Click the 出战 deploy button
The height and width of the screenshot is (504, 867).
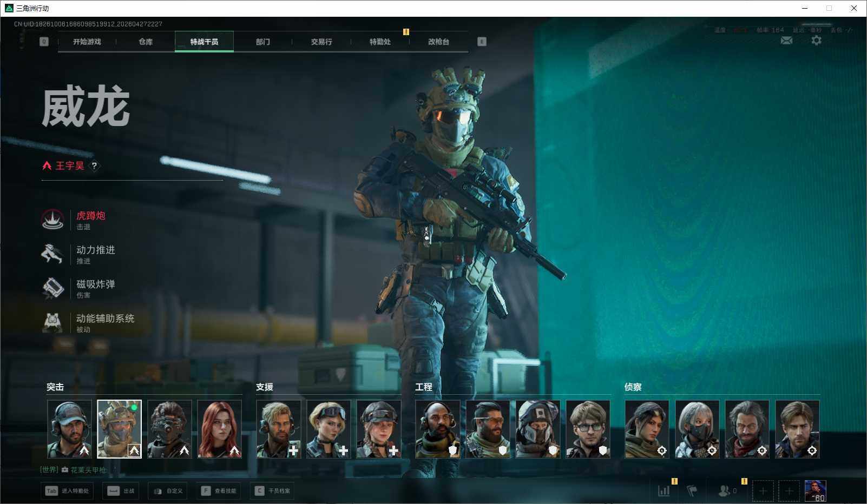coord(121,491)
